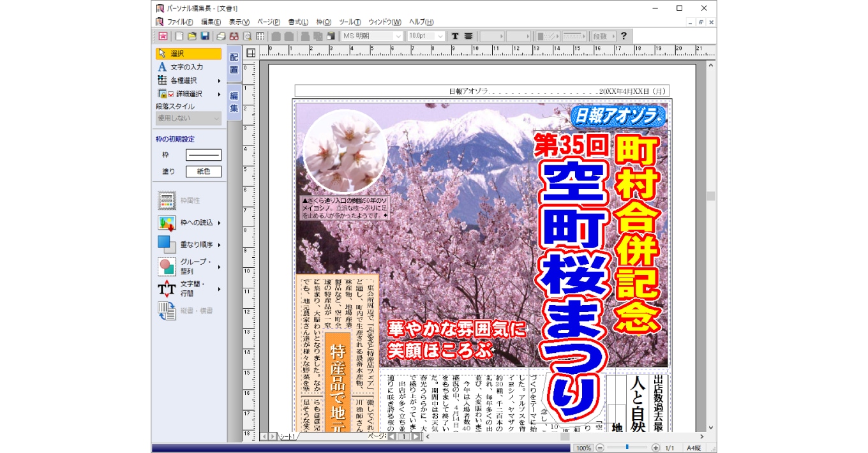
Task: Activate the 文字の入力 text input tool
Action: click(185, 66)
